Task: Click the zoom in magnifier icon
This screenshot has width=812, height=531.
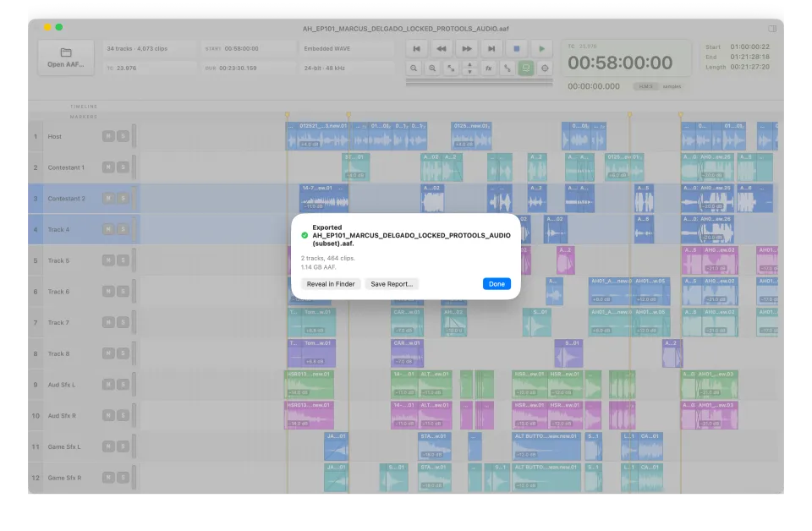Action: point(432,68)
